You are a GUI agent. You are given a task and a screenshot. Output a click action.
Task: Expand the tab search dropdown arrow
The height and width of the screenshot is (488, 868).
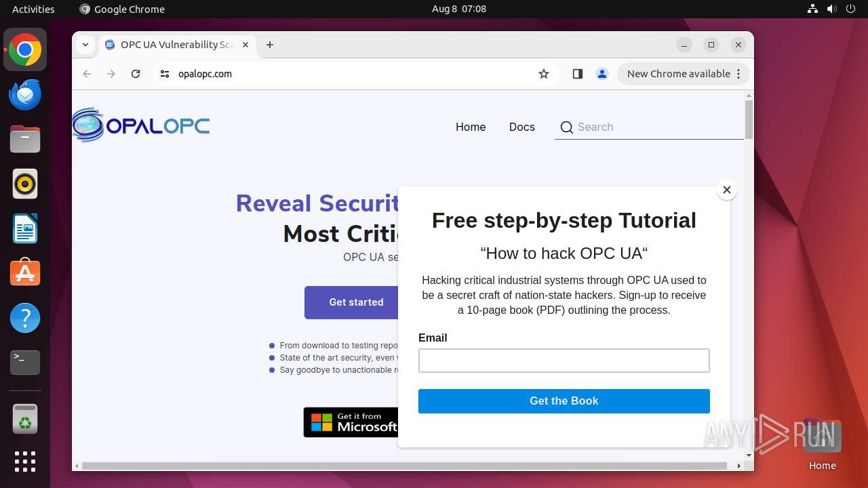tap(85, 45)
